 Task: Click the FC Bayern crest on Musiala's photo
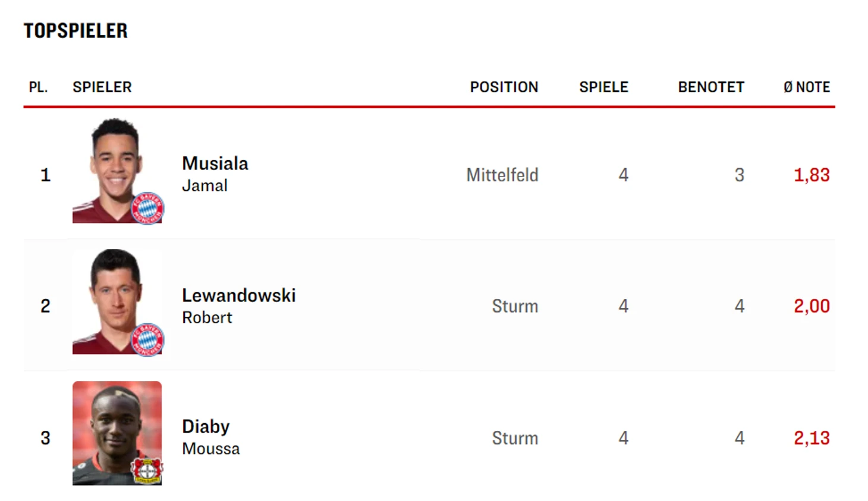(147, 209)
